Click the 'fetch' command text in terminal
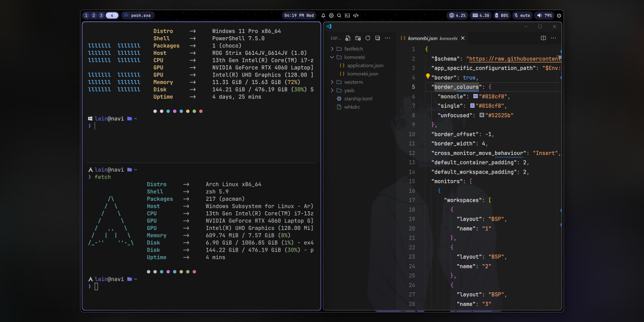This screenshot has height=322, width=644. tap(103, 177)
